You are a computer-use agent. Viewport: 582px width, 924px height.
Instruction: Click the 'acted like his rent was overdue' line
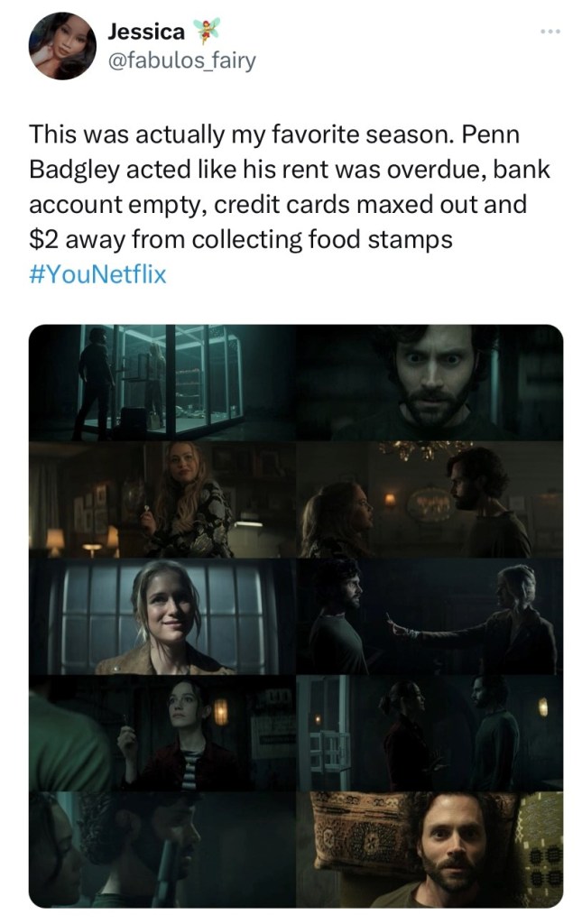(290, 170)
